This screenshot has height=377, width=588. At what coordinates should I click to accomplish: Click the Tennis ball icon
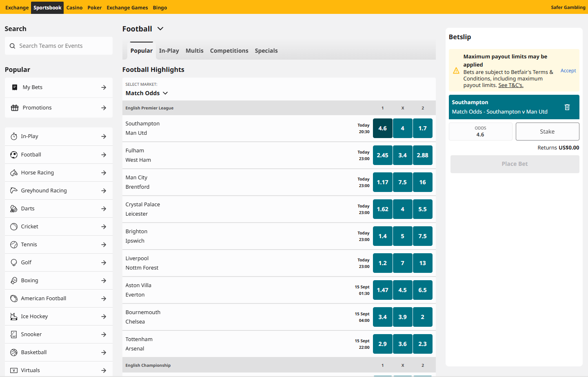pos(14,245)
